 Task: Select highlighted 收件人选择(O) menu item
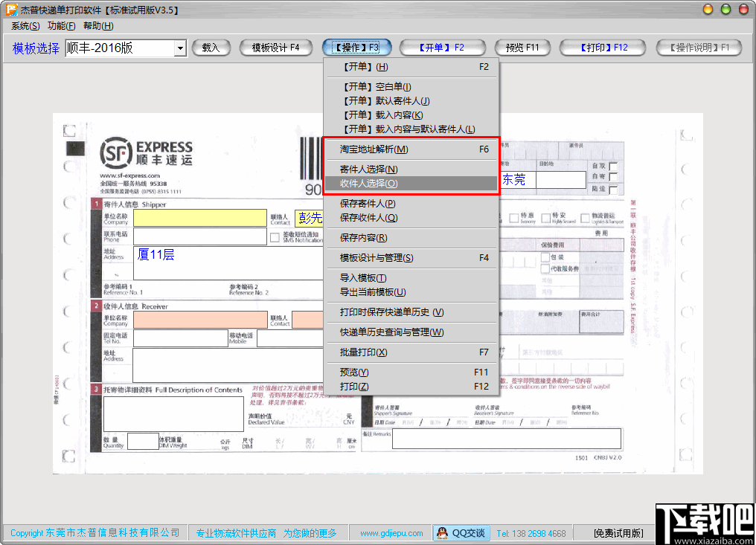coord(411,184)
